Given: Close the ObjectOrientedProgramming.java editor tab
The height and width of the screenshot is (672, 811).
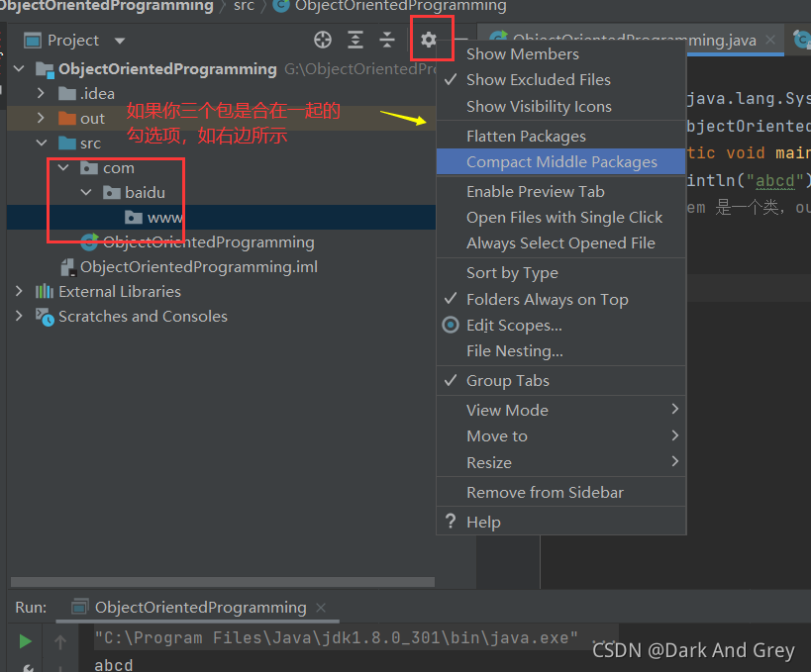Looking at the screenshot, I should point(770,40).
